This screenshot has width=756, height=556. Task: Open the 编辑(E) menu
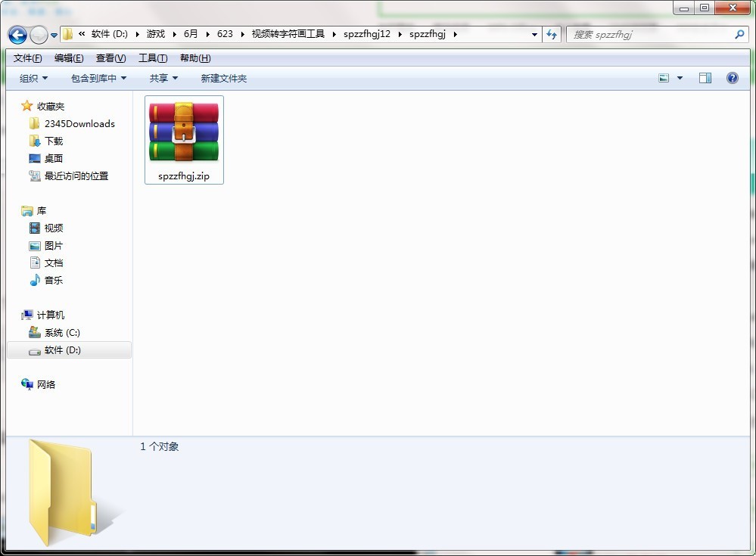tap(69, 58)
